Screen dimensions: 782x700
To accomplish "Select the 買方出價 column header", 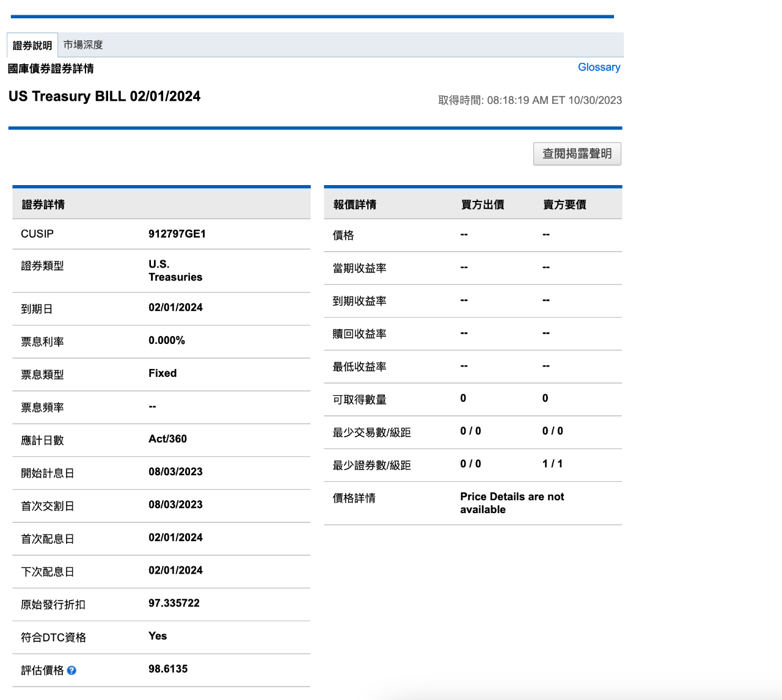I will (483, 205).
